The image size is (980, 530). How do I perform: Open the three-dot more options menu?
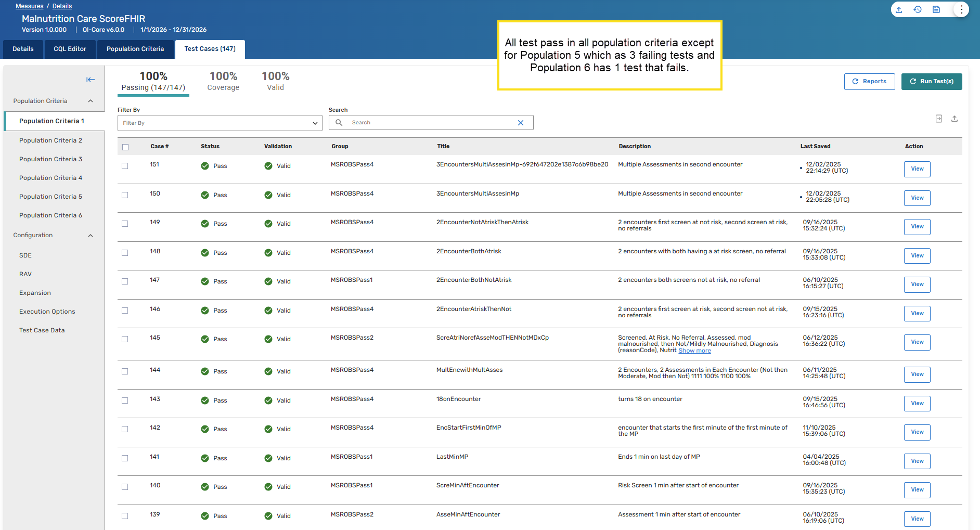pyautogui.click(x=961, y=9)
